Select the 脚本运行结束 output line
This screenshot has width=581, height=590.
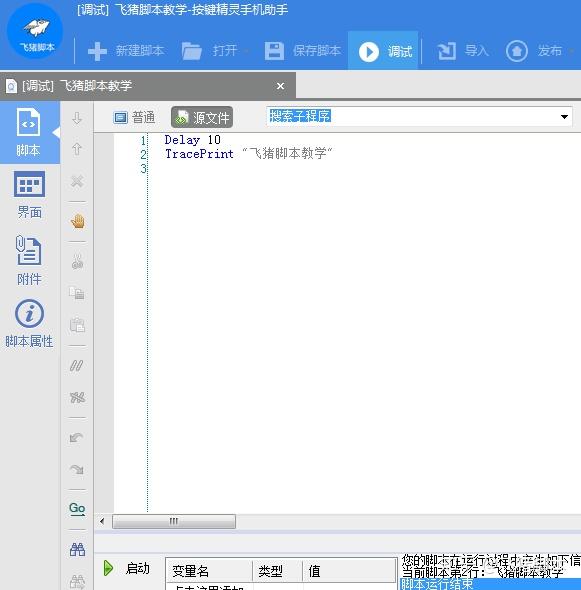(490, 584)
